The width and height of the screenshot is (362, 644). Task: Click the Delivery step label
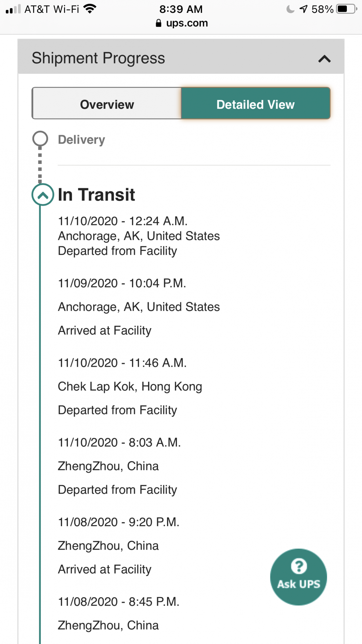(x=81, y=140)
